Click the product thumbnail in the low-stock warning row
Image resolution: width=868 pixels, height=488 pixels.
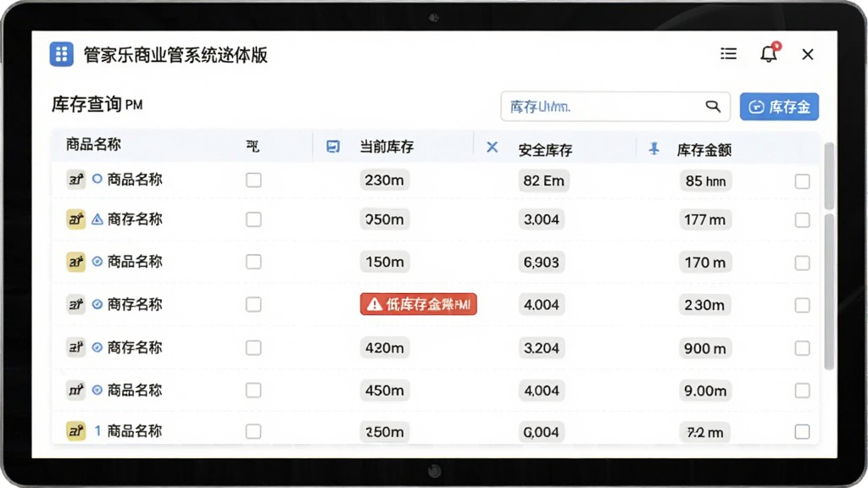tap(75, 304)
